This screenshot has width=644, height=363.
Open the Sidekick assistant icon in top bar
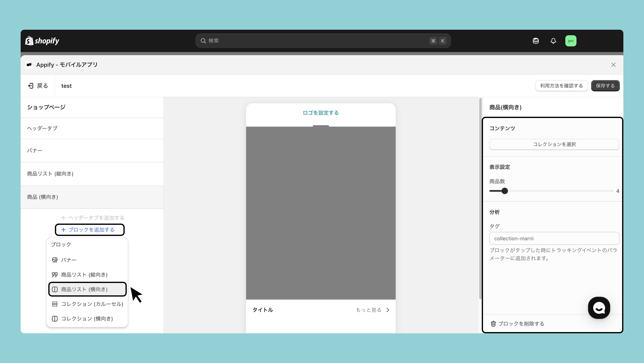pos(535,41)
